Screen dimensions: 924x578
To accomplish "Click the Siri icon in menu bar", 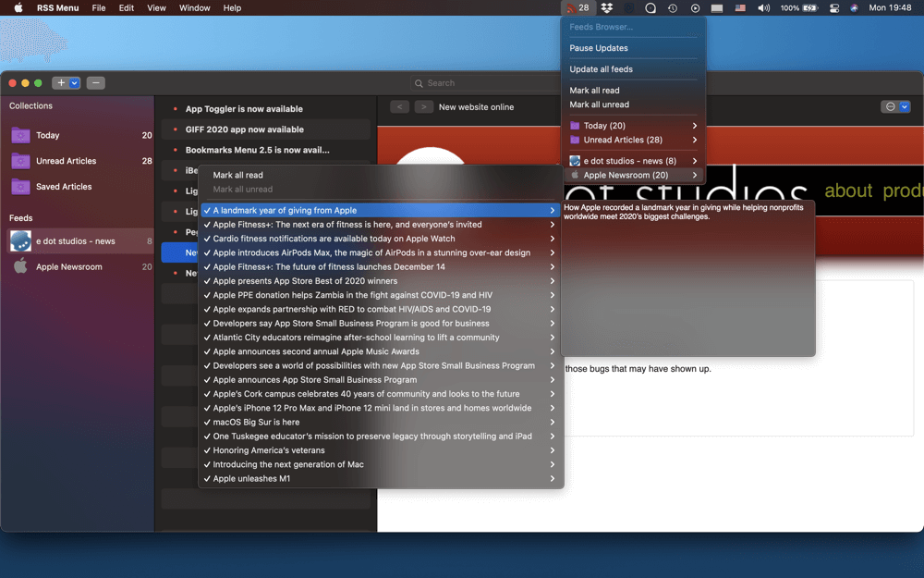I will (x=854, y=7).
